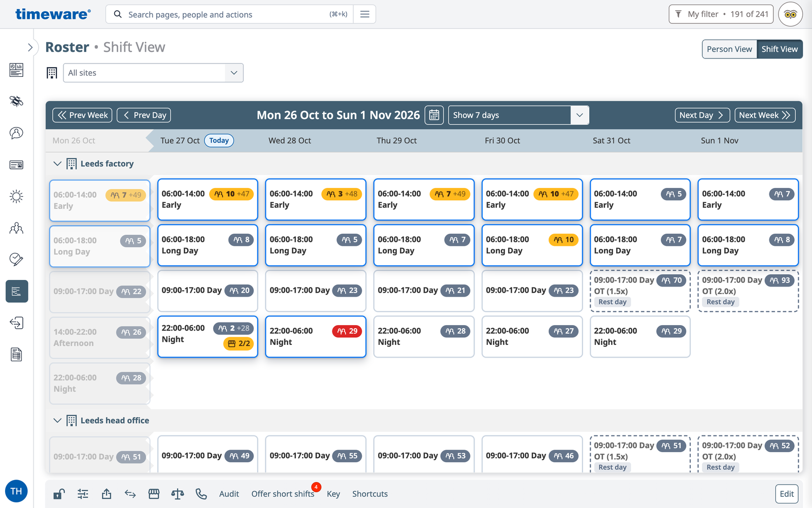
Task: Open the My filter button
Action: point(721,14)
